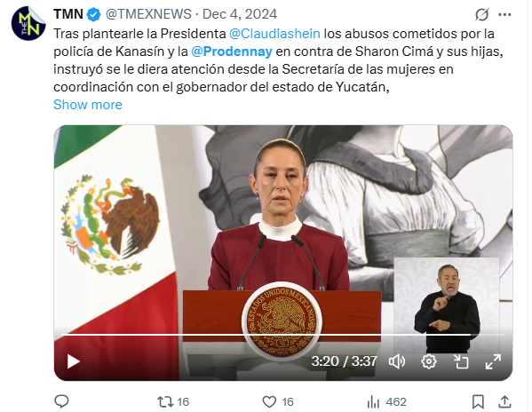Open the Dec 4, 2024 timestamp

point(240,14)
